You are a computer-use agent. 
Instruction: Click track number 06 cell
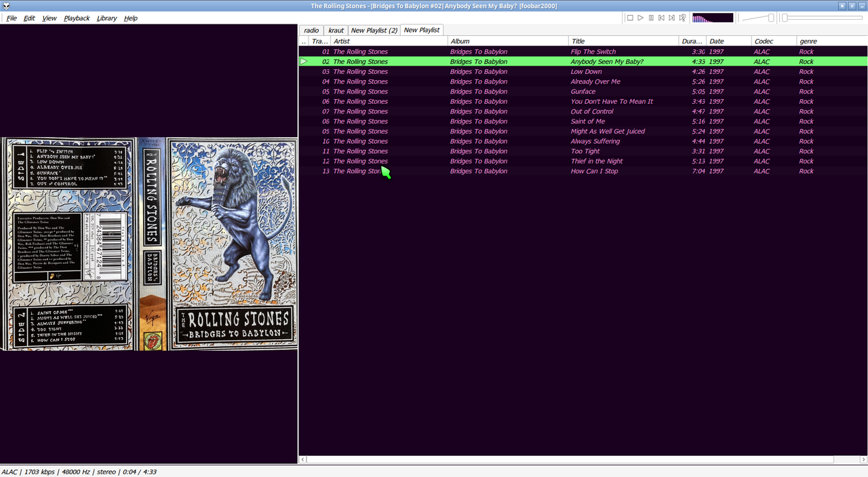(x=325, y=102)
